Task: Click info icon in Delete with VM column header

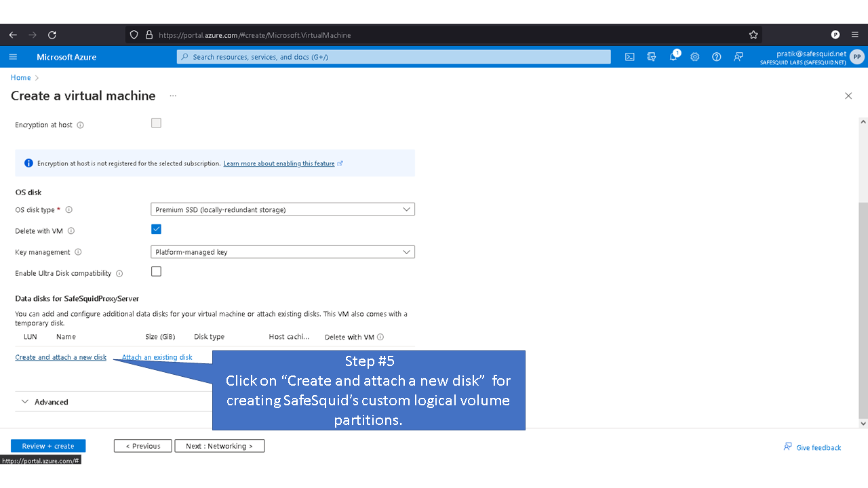Action: pyautogui.click(x=380, y=337)
